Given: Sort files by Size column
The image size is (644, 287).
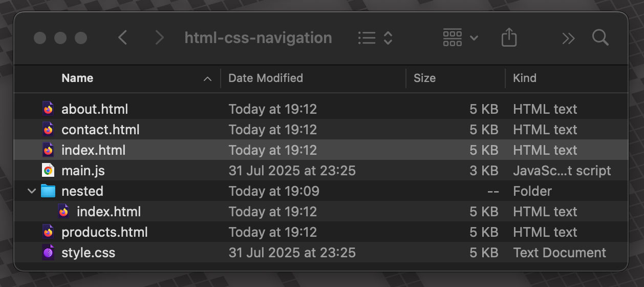Looking at the screenshot, I should (424, 78).
